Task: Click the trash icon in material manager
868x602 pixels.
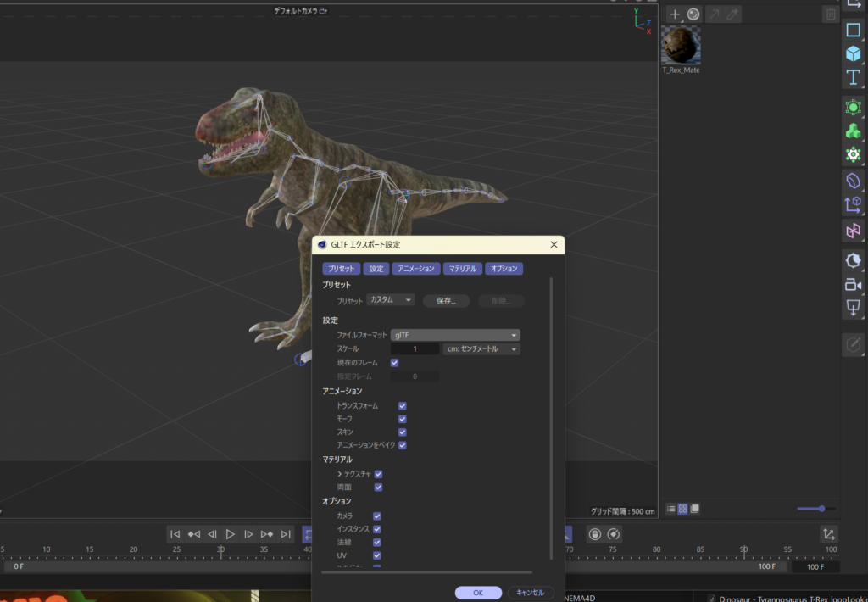Action: (x=831, y=14)
